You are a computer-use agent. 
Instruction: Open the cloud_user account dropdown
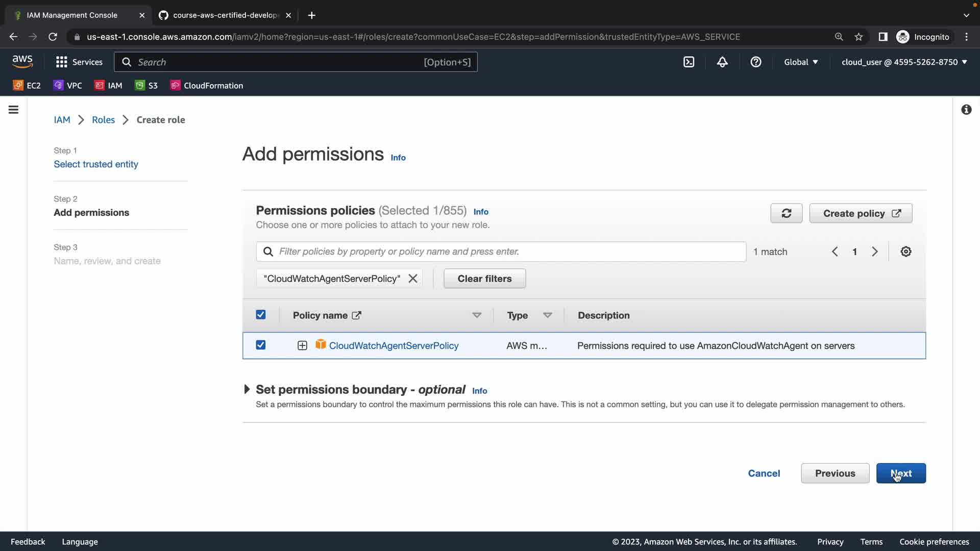click(904, 62)
